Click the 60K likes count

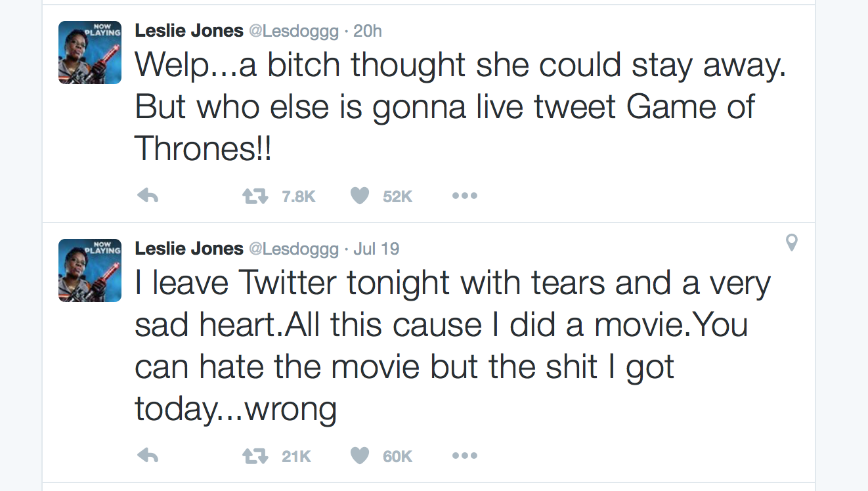tap(397, 456)
